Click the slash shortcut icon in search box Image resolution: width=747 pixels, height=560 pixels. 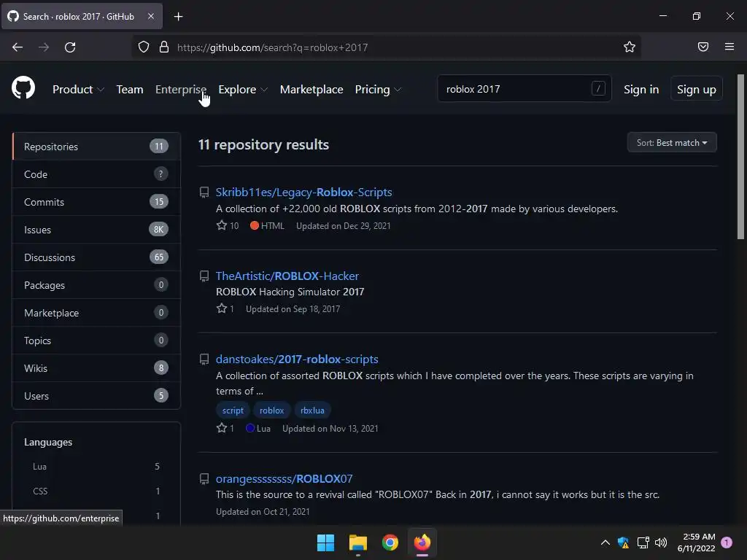pos(598,88)
